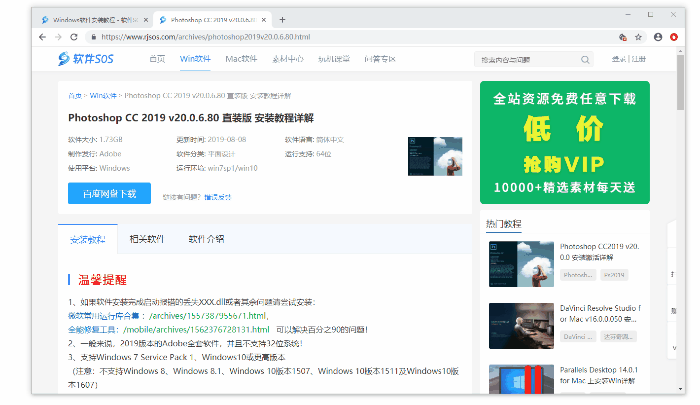
Task: Click the padlock icon in address bar
Action: pos(93,37)
